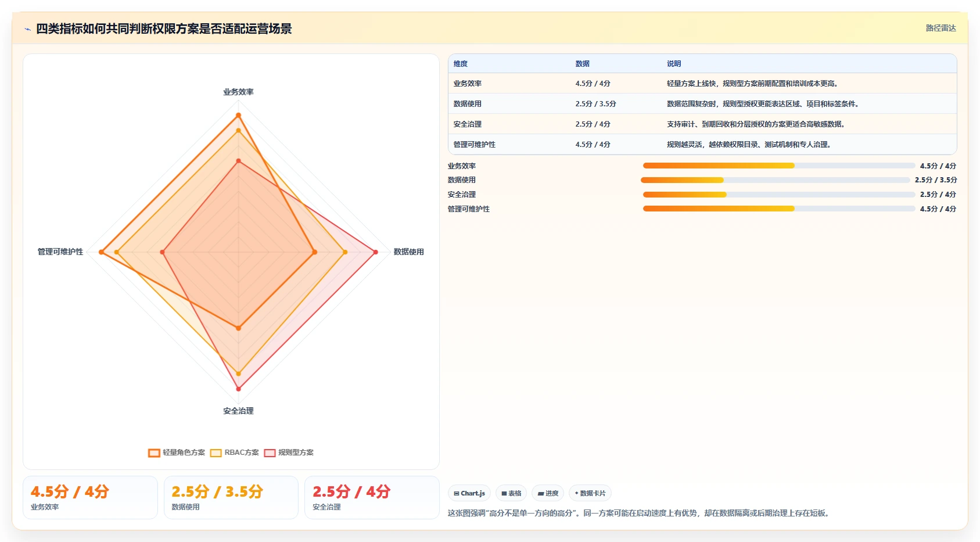This screenshot has width=980, height=542.
Task: Click the page title 四类指标如何共同判断
Action: coord(164,28)
